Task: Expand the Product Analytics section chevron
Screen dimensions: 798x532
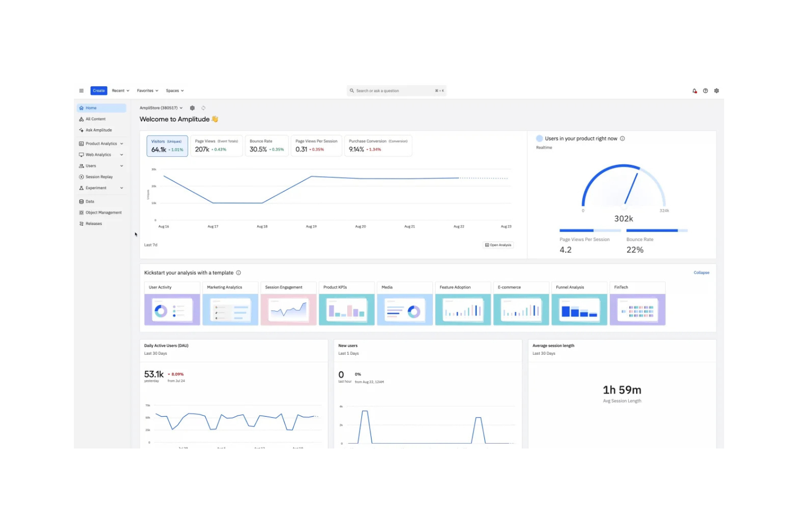Action: pyautogui.click(x=122, y=144)
